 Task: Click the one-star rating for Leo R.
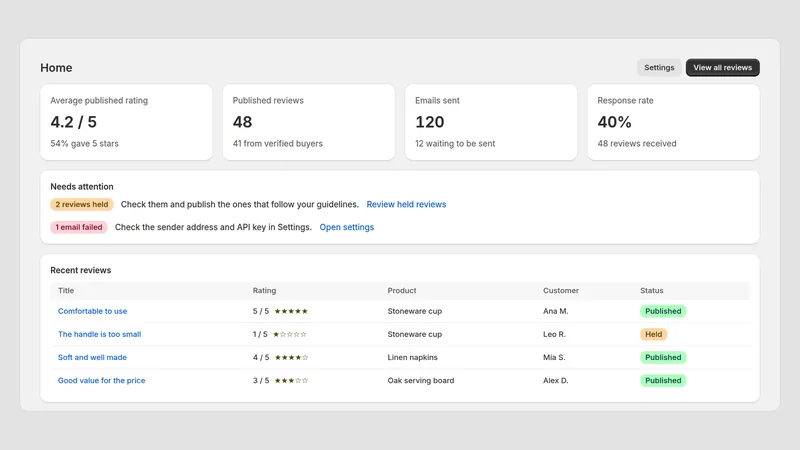(x=290, y=334)
